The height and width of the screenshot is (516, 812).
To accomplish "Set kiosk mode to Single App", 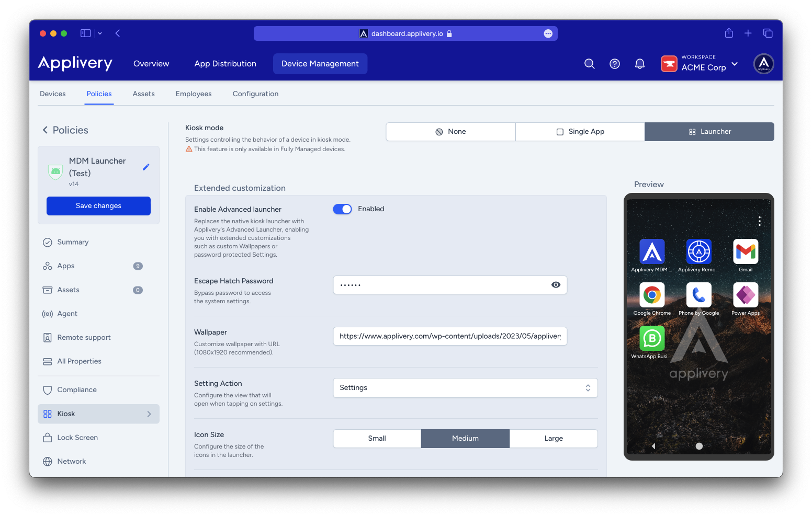I will pos(580,132).
